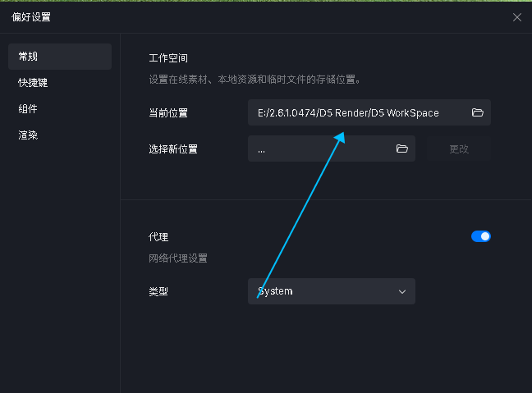Viewport: 532px width, 393px height.
Task: Click the 类型 label text
Action: coord(158,291)
